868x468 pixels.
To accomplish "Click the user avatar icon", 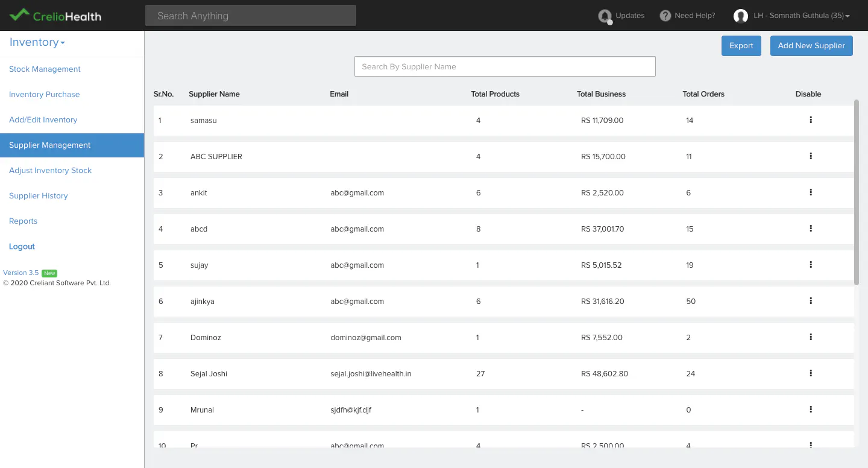I will click(741, 16).
